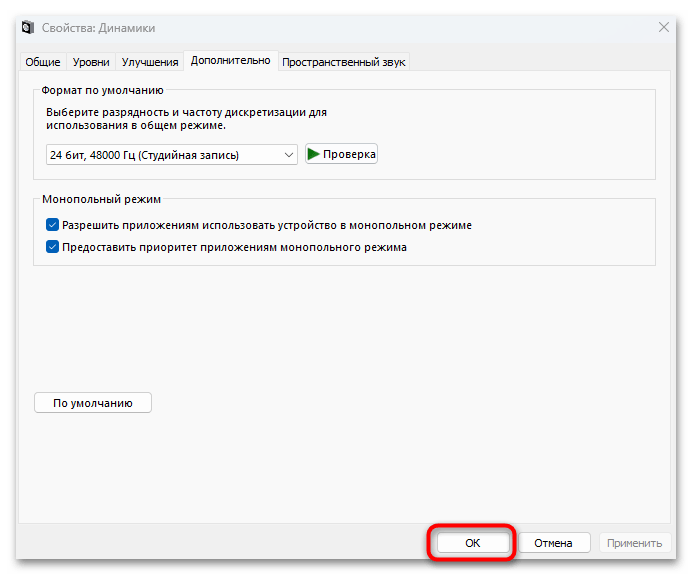
Task: Close the Свойства: Динамики dialog
Action: click(663, 27)
